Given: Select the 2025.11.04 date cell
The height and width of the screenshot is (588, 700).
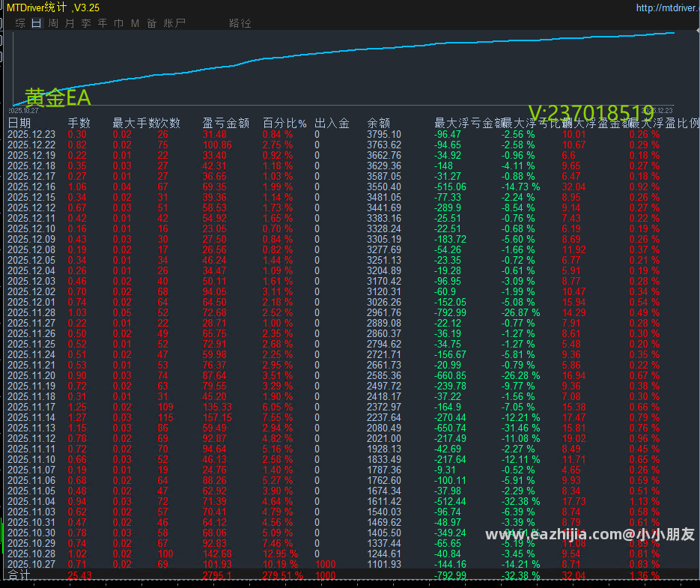Looking at the screenshot, I should pyautogui.click(x=31, y=501).
